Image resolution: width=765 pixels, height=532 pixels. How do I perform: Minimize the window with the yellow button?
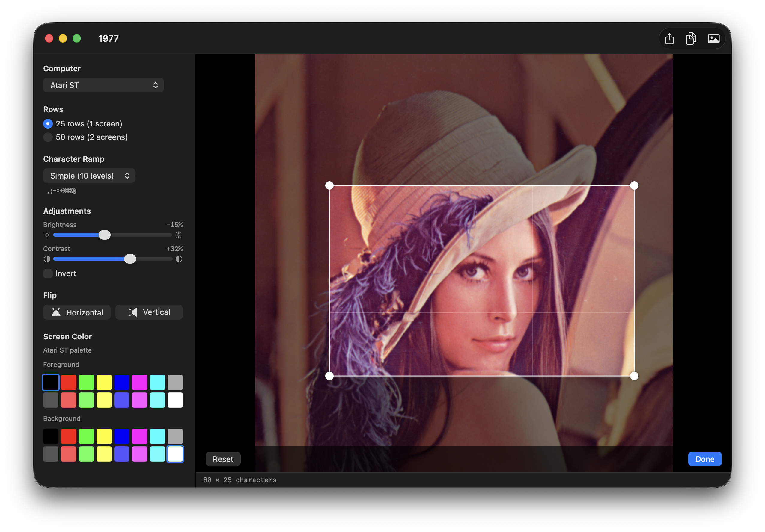click(x=63, y=39)
